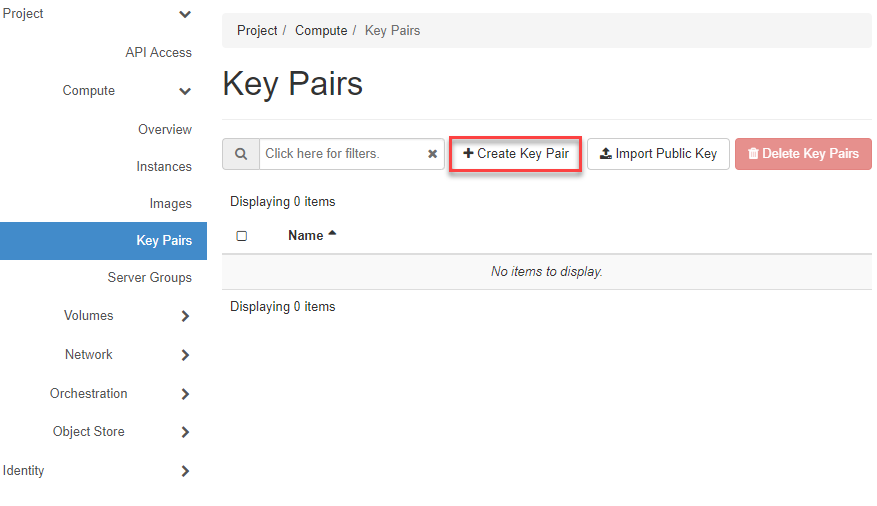Click the Delete Key Pairs button
The height and width of the screenshot is (506, 877).
tap(803, 154)
